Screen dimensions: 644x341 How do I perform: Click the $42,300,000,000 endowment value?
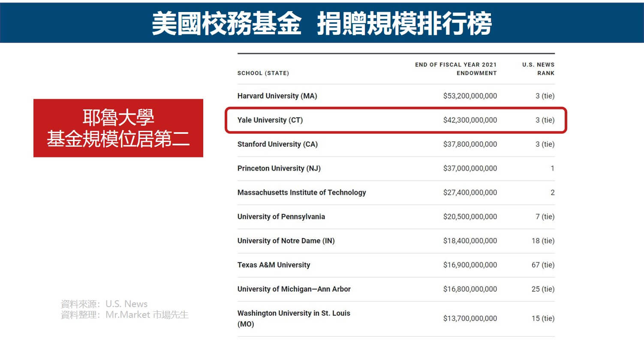(470, 120)
